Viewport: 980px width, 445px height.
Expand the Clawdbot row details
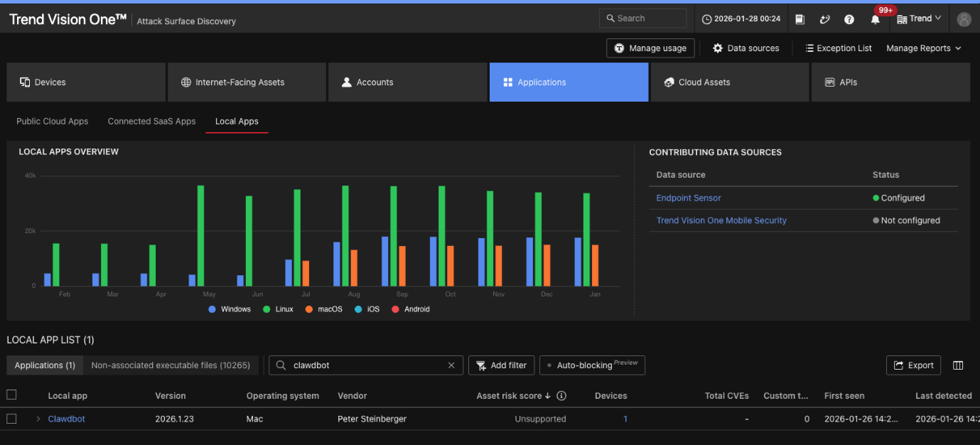[38, 419]
